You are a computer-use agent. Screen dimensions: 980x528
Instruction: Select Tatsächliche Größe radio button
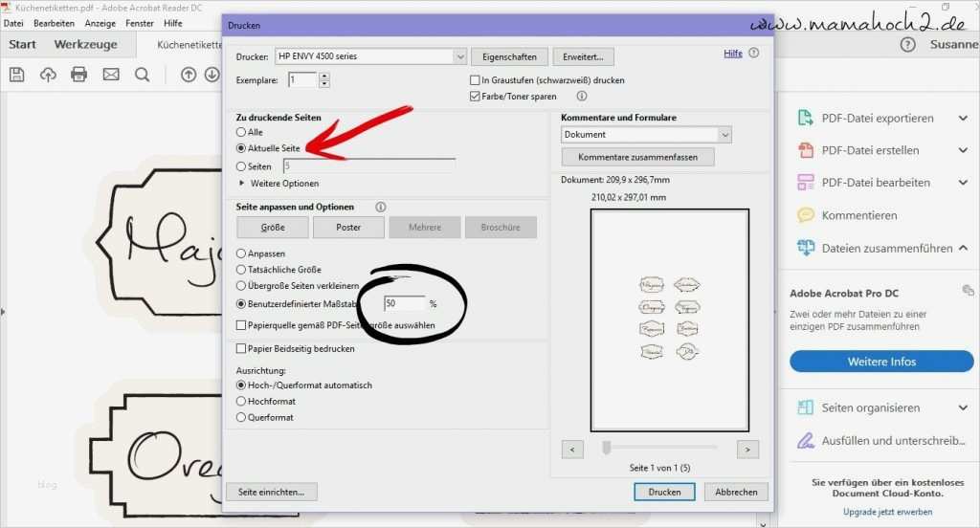click(x=240, y=270)
